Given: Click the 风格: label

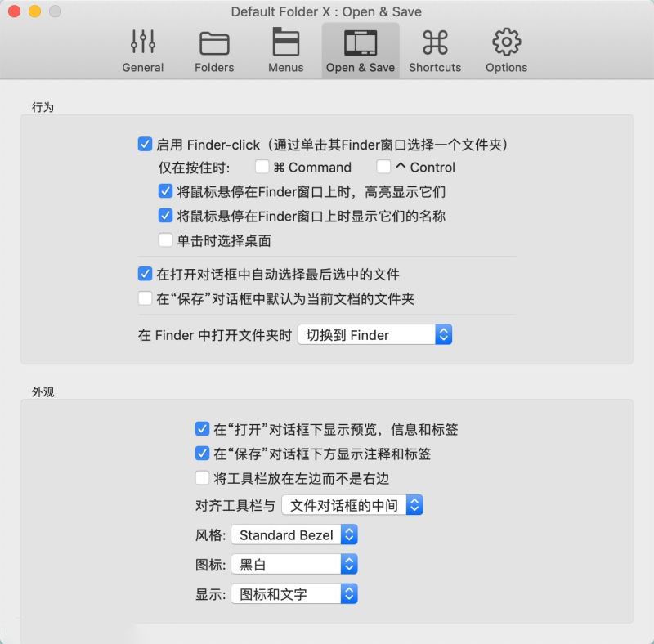Looking at the screenshot, I should 211,535.
